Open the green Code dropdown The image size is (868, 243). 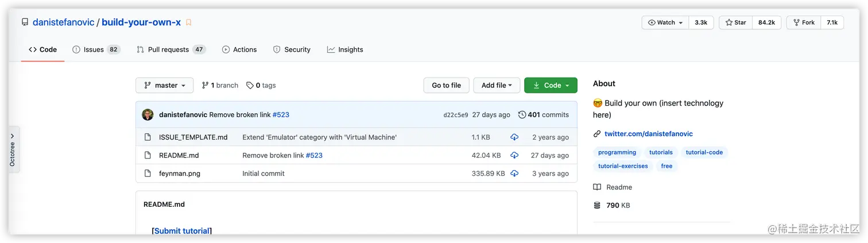point(551,86)
